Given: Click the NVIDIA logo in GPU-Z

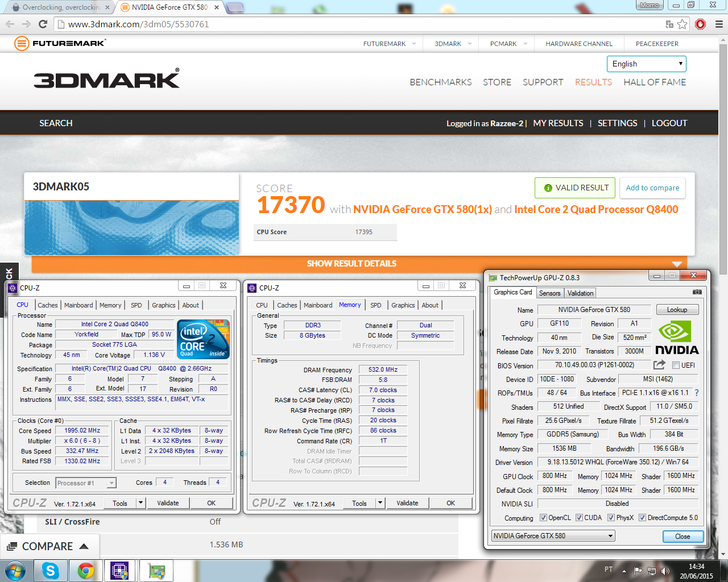Looking at the screenshot, I should 677,338.
